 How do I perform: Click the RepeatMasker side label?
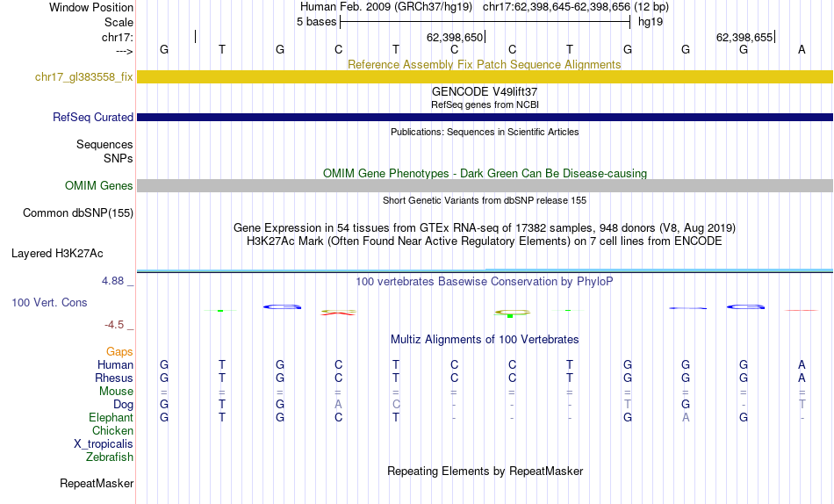(97, 483)
